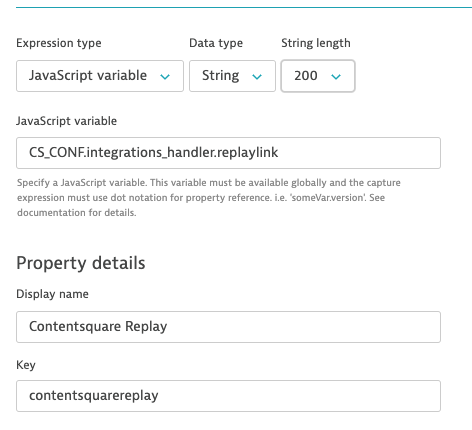The width and height of the screenshot is (472, 430).
Task: Click the 'Specify a JavaScript variable' help text
Action: (209, 198)
